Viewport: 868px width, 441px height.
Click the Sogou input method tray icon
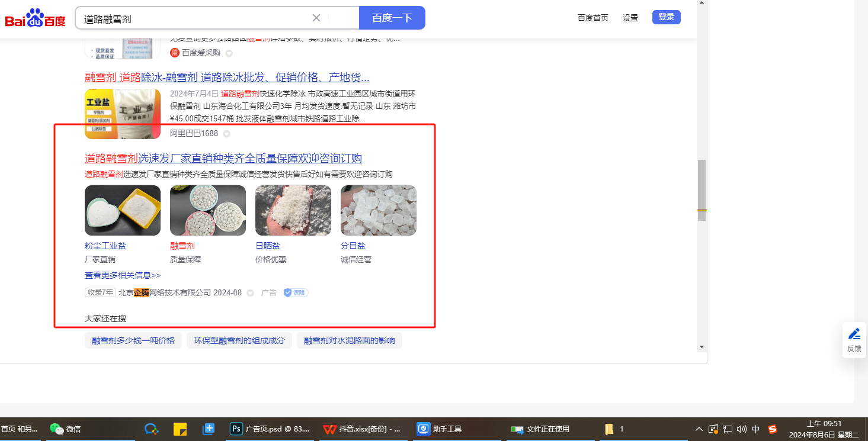click(x=773, y=429)
